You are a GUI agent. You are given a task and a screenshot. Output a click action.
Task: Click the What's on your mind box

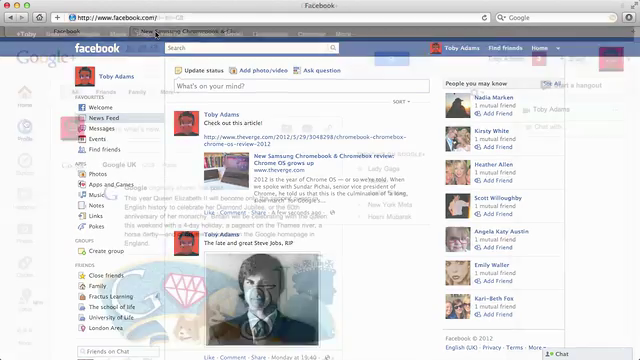click(x=302, y=86)
